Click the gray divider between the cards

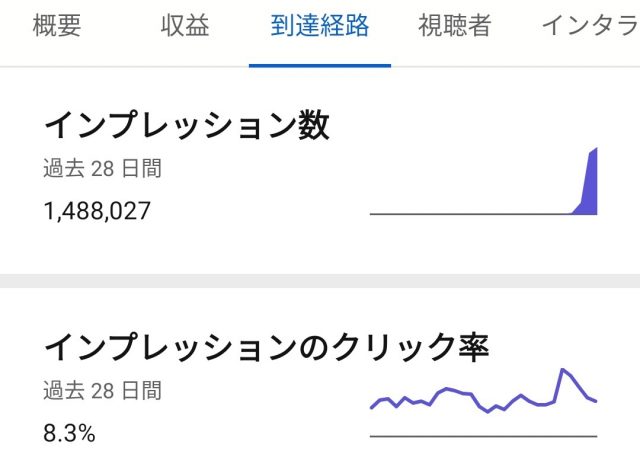(x=320, y=281)
